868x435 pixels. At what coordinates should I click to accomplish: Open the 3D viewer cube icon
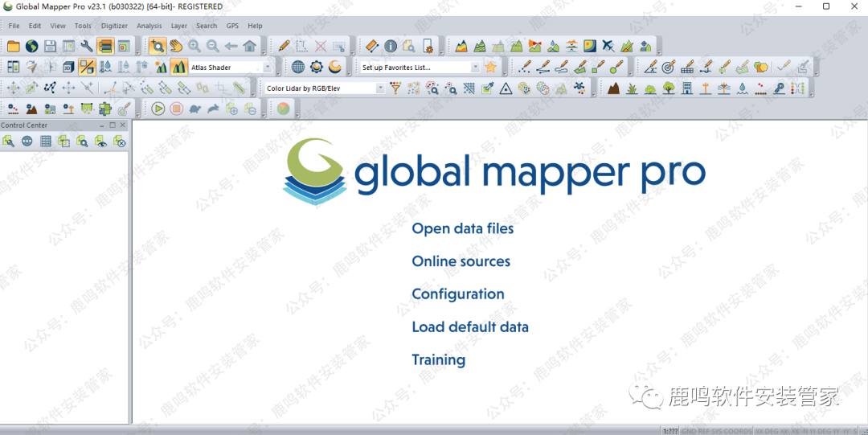(68, 68)
